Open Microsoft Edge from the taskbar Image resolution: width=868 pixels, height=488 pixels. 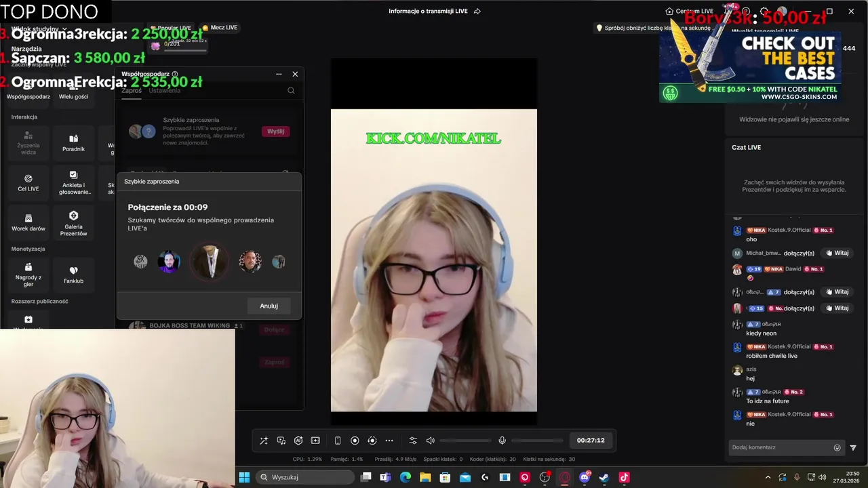[406, 477]
